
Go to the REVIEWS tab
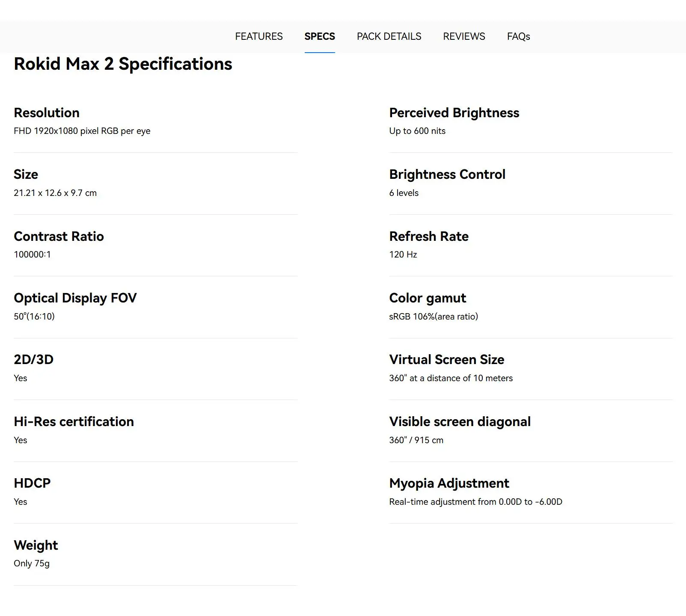pyautogui.click(x=464, y=36)
